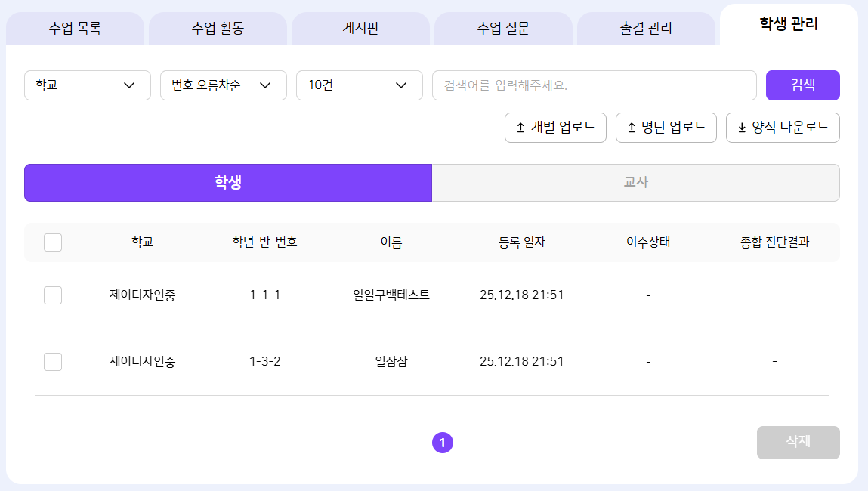
Task: Open the 학교 filter dropdown
Action: (x=88, y=85)
